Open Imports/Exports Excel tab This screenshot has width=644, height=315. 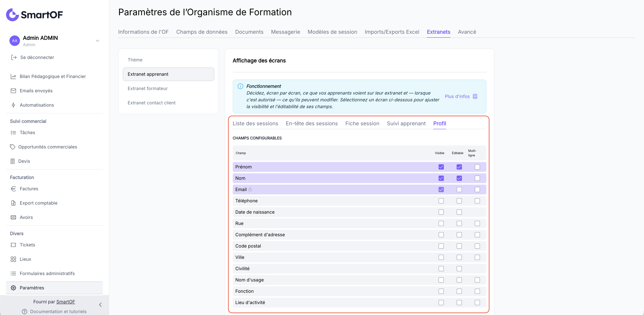[392, 32]
